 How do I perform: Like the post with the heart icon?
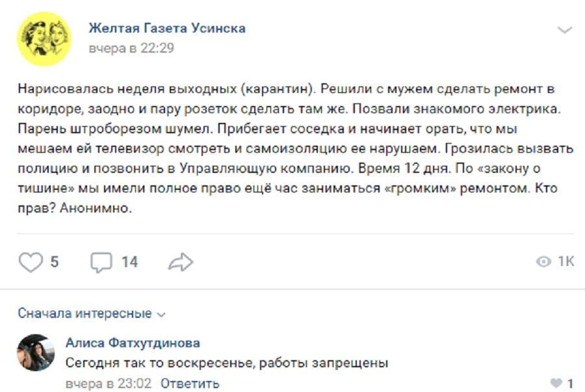[x=30, y=262]
